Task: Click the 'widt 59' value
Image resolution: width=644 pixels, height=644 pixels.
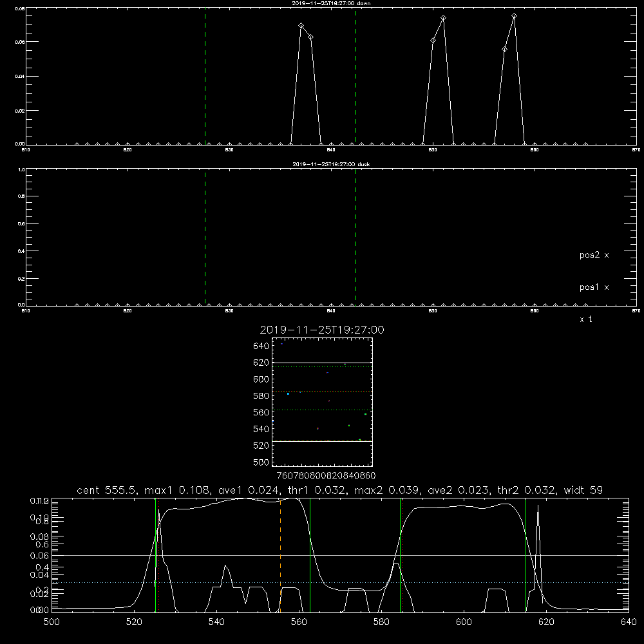Action: point(583,490)
